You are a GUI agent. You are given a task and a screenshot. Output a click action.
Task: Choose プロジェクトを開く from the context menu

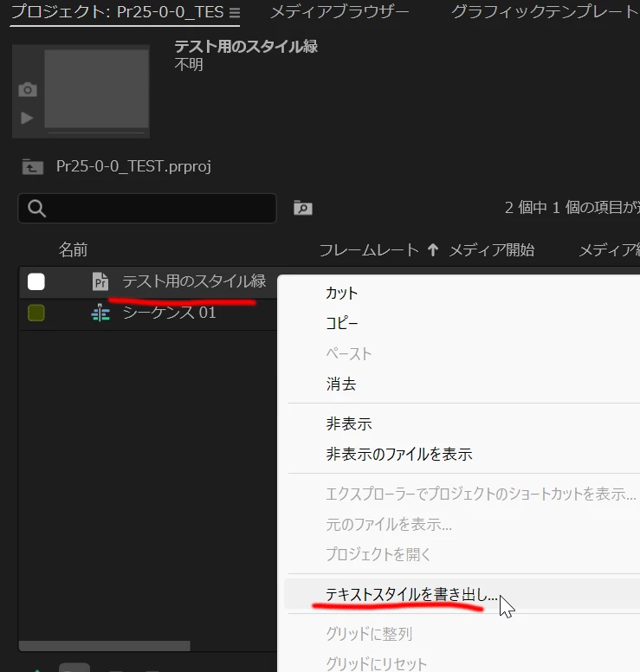click(378, 554)
